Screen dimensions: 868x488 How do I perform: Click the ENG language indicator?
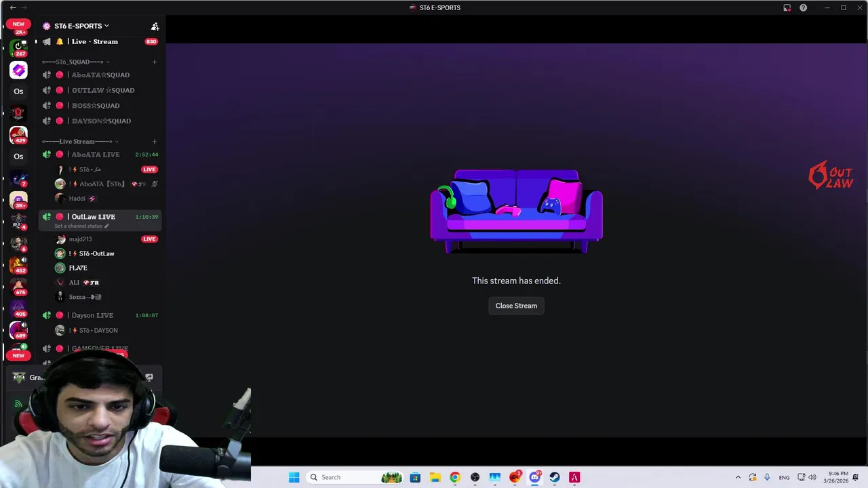tap(784, 478)
